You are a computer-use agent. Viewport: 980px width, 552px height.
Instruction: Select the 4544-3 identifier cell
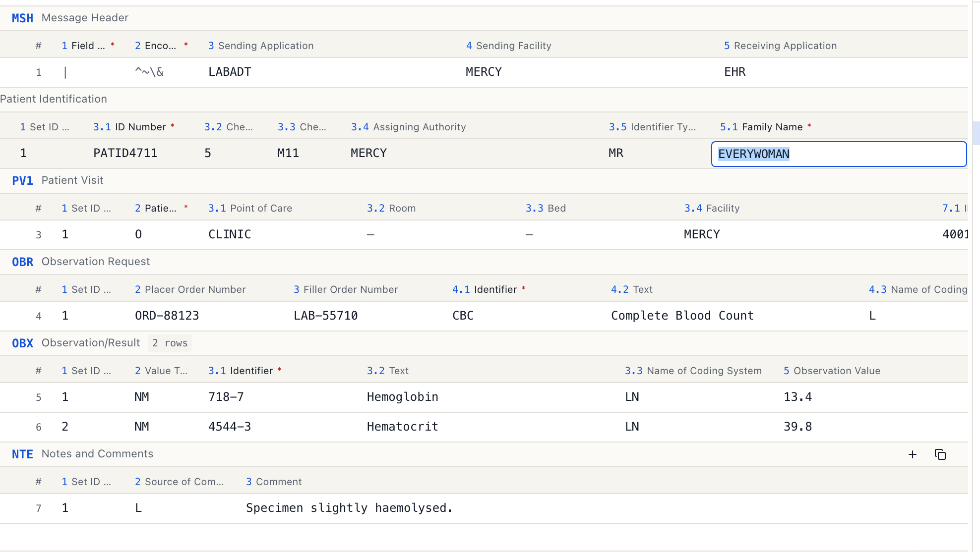pyautogui.click(x=230, y=427)
